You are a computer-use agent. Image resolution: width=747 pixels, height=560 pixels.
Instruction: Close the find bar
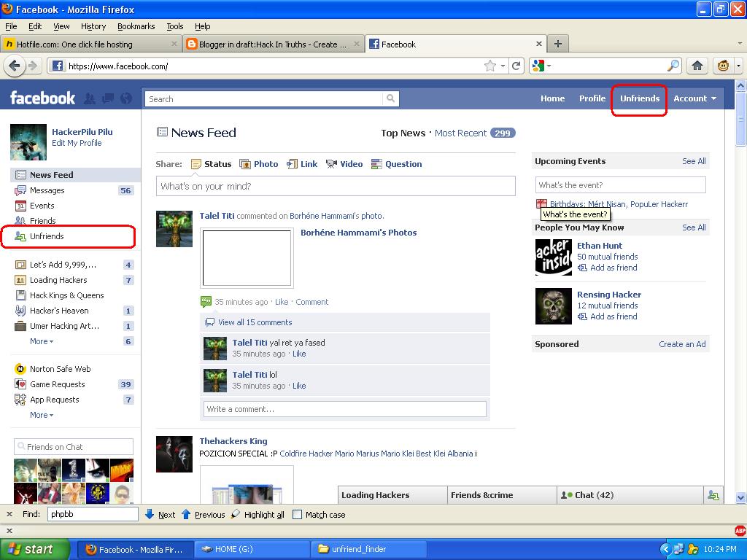[x=9, y=514]
